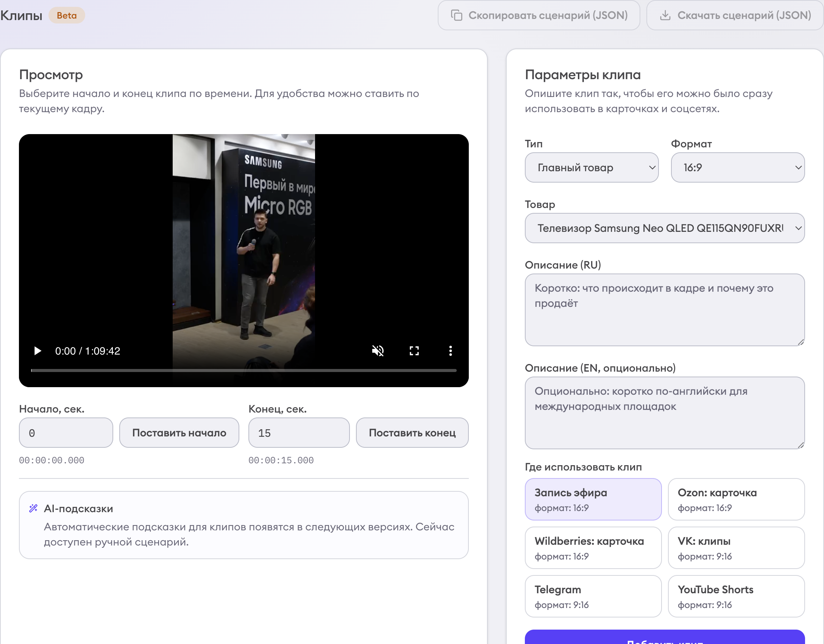This screenshot has width=824, height=644.
Task: Click the Beta badge next to Клипы
Action: pos(67,16)
